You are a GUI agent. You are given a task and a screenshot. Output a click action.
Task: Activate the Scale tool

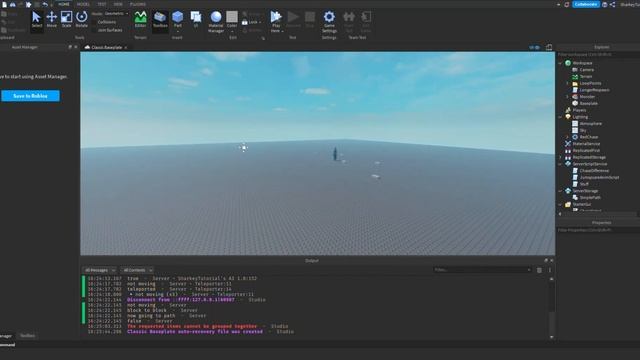click(66, 19)
